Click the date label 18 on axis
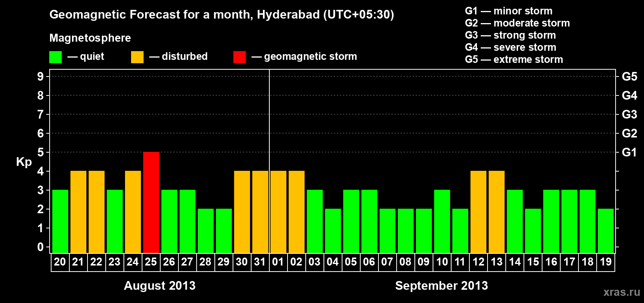The image size is (644, 303). [x=588, y=262]
